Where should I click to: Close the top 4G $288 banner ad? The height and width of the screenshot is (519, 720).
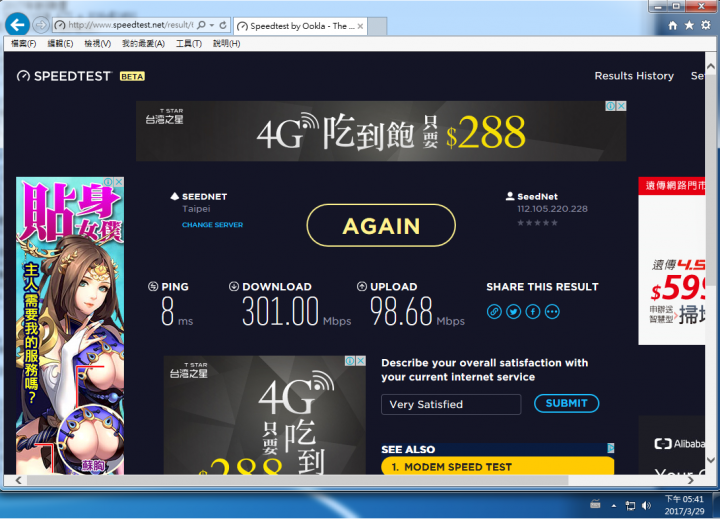tap(621, 106)
